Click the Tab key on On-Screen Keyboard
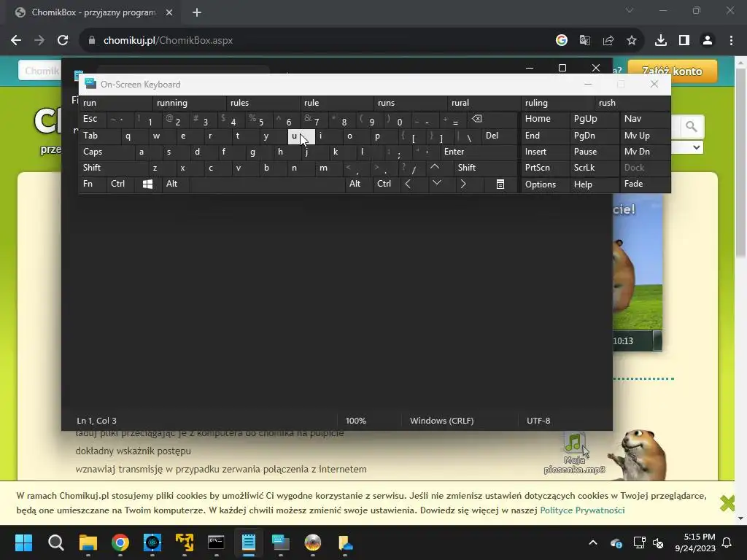The height and width of the screenshot is (560, 747). [x=99, y=136]
